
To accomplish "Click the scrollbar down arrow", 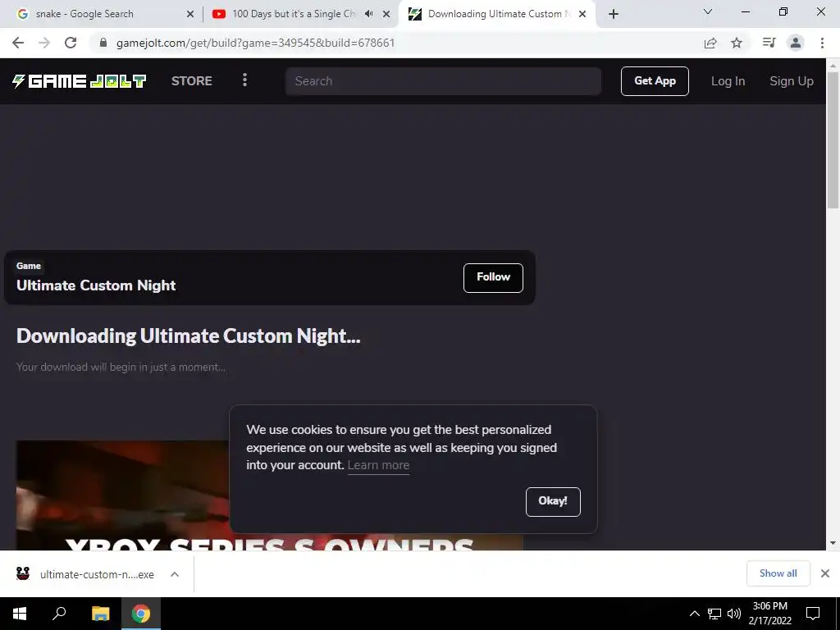I will pyautogui.click(x=833, y=543).
